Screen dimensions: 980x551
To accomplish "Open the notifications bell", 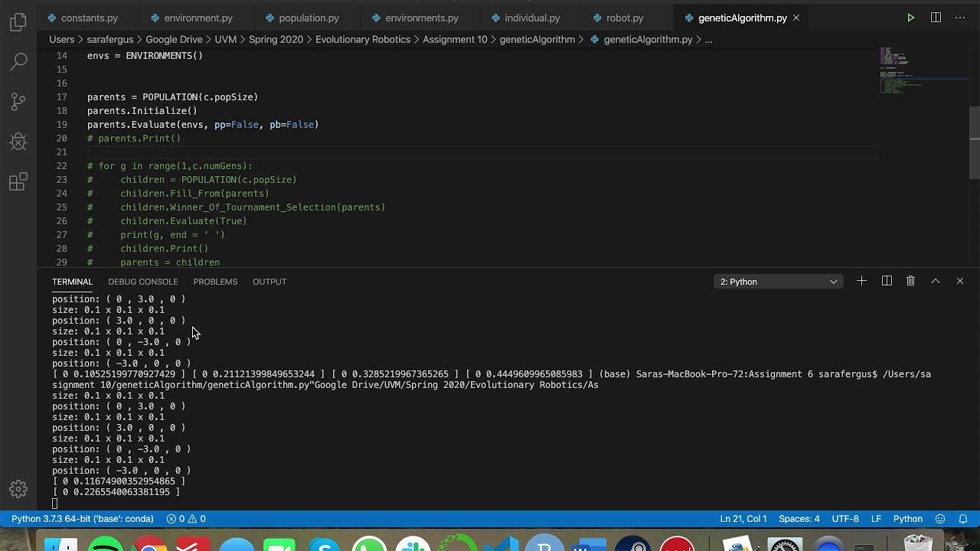I will point(964,519).
